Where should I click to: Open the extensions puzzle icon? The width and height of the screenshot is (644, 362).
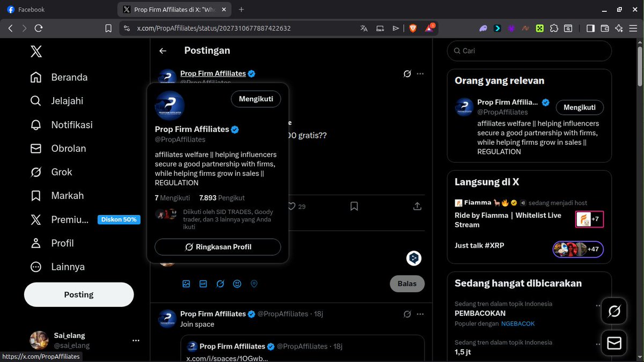point(554,28)
